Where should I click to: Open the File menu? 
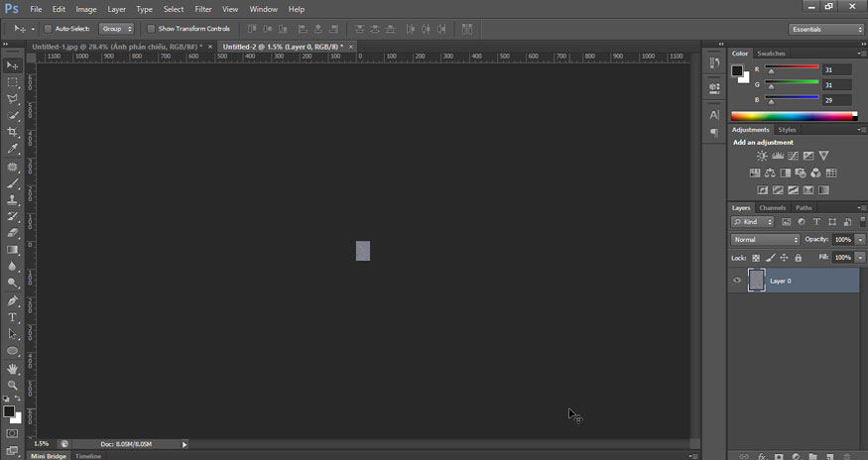pyautogui.click(x=36, y=9)
